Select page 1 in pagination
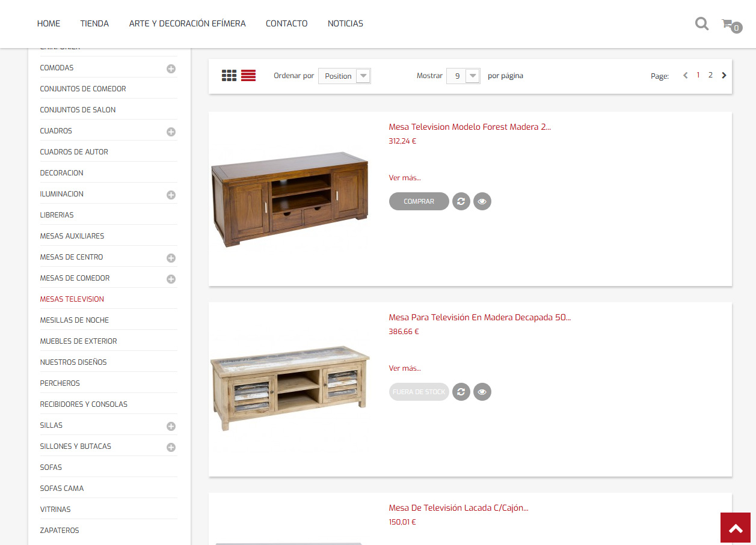Screen dimensions: 756x545 coord(698,76)
